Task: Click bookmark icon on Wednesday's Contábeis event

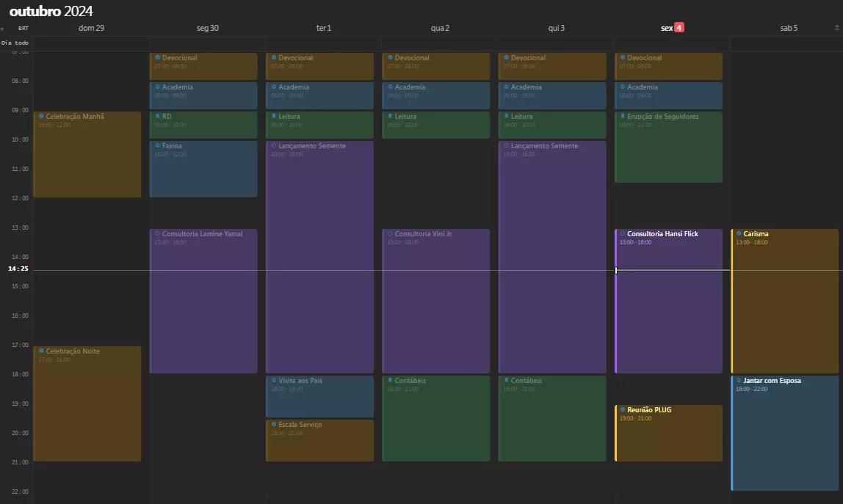Action: 389,381
